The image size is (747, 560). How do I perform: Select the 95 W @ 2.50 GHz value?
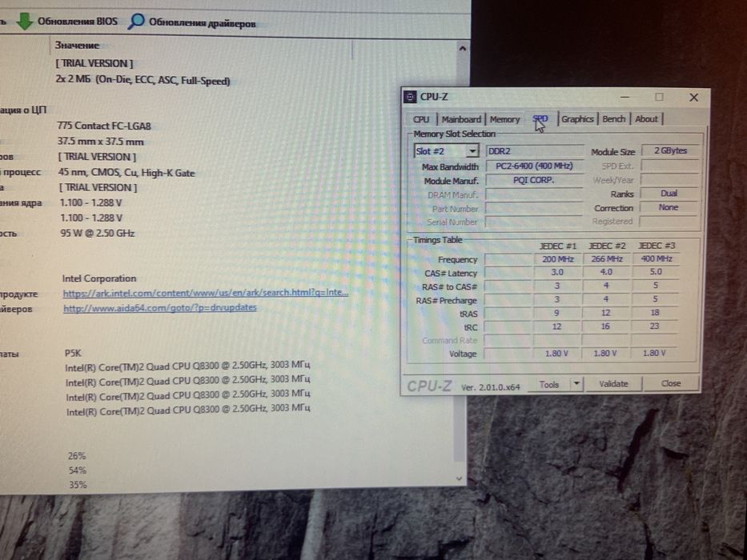(98, 234)
